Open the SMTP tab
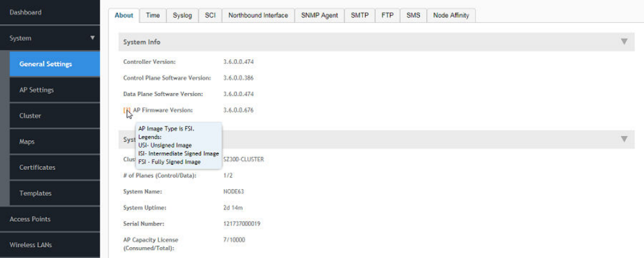The height and width of the screenshot is (258, 644). tap(359, 15)
